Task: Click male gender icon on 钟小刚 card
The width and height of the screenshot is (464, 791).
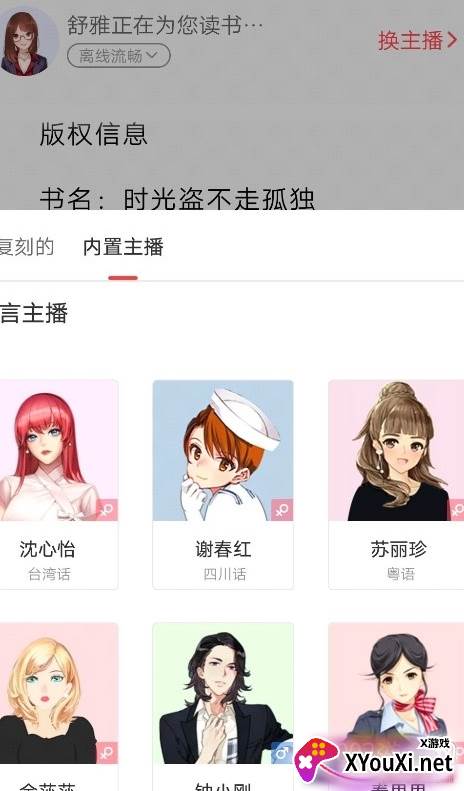Action: click(282, 753)
